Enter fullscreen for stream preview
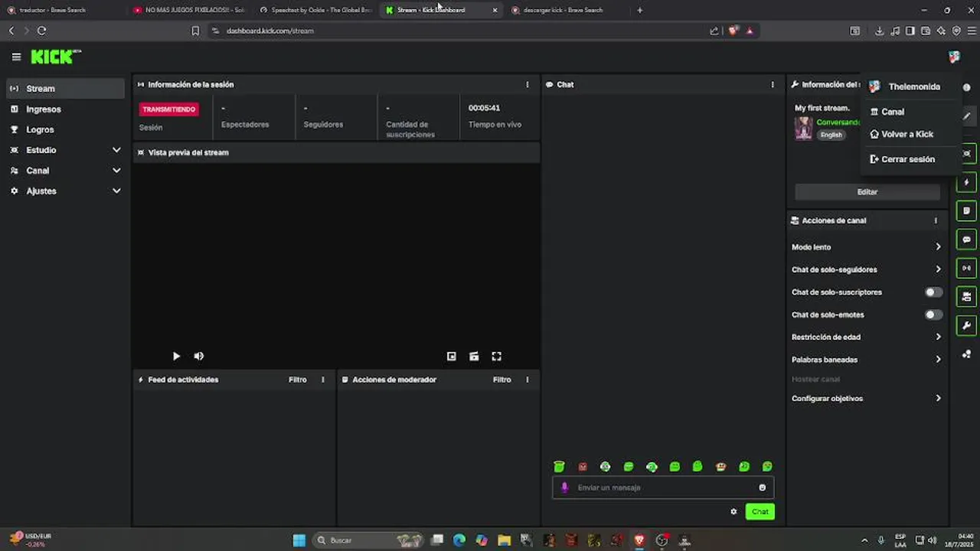 pos(496,356)
